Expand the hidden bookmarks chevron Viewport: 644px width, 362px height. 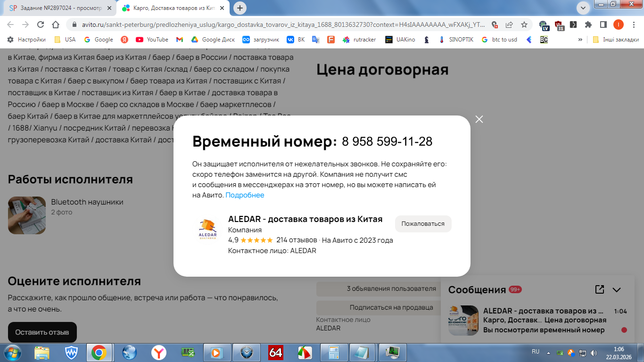coord(580,40)
